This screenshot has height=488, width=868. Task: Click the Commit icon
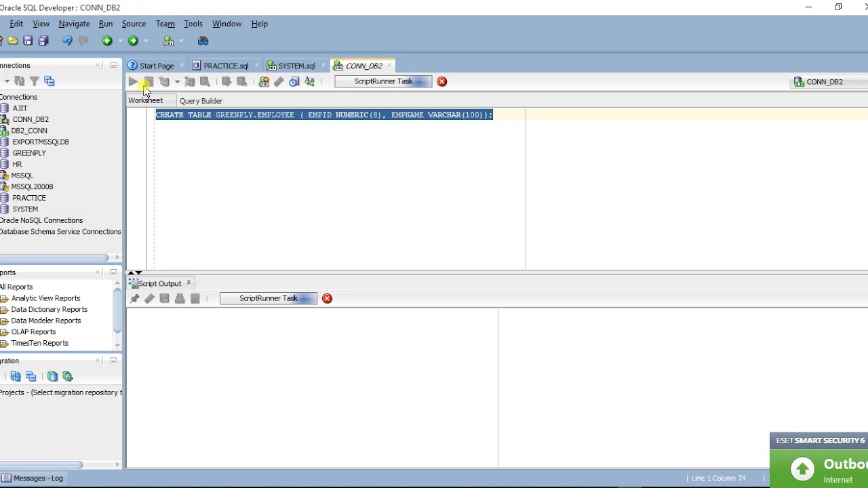(x=226, y=81)
